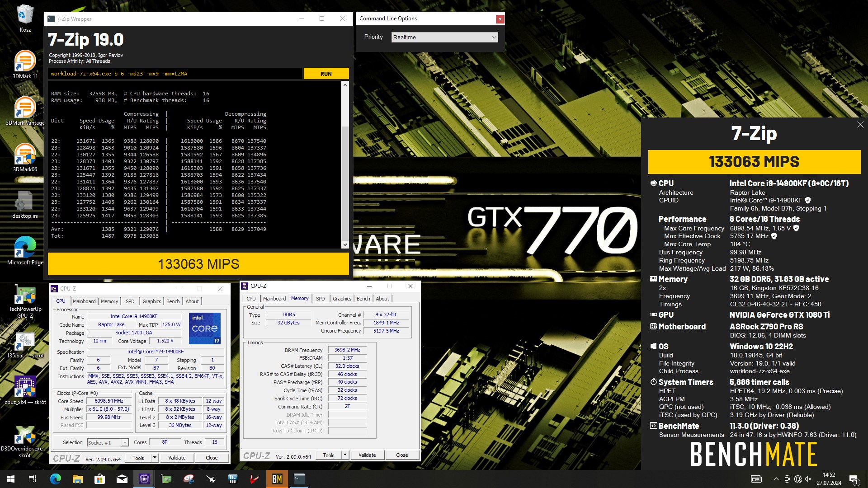The height and width of the screenshot is (488, 868).
Task: Show hidden system tray icons
Action: coord(776,479)
